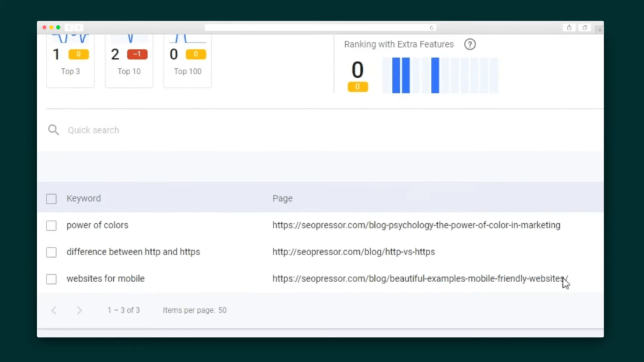The height and width of the screenshot is (362, 644).
Task: Click the browser reload icon in address bar
Action: tap(431, 28)
